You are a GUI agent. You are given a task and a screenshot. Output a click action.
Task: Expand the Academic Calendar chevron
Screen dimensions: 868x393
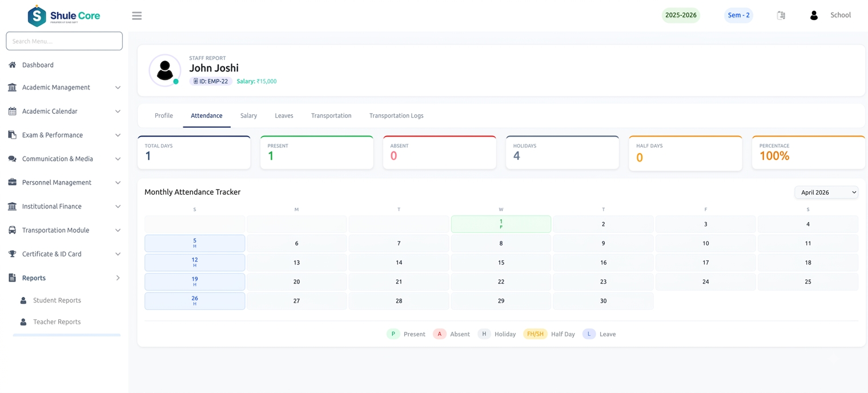point(118,111)
